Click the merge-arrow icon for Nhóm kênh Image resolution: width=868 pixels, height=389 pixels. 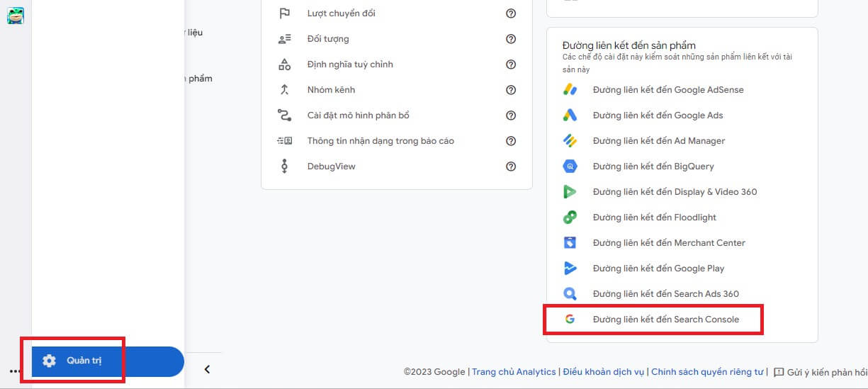coord(284,90)
